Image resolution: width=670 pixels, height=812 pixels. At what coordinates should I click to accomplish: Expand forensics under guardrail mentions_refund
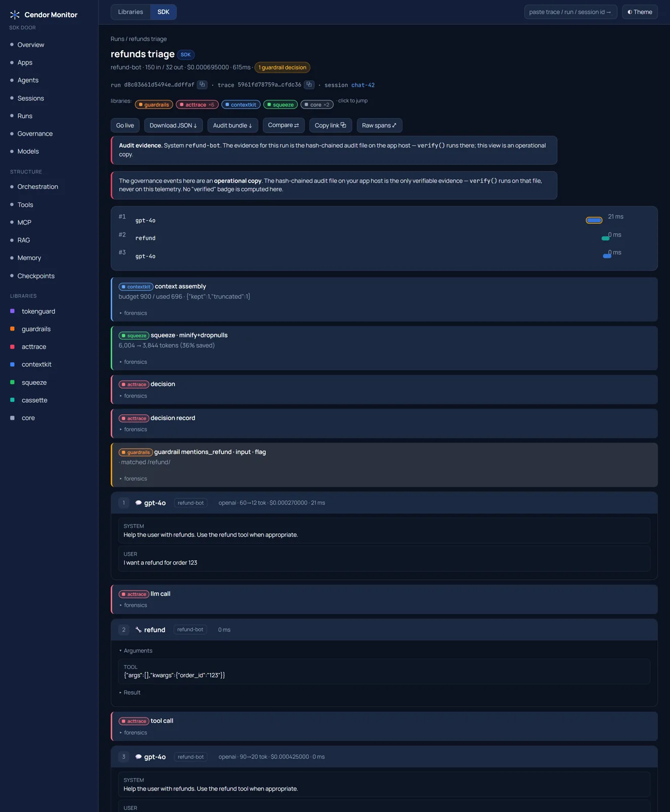(133, 479)
